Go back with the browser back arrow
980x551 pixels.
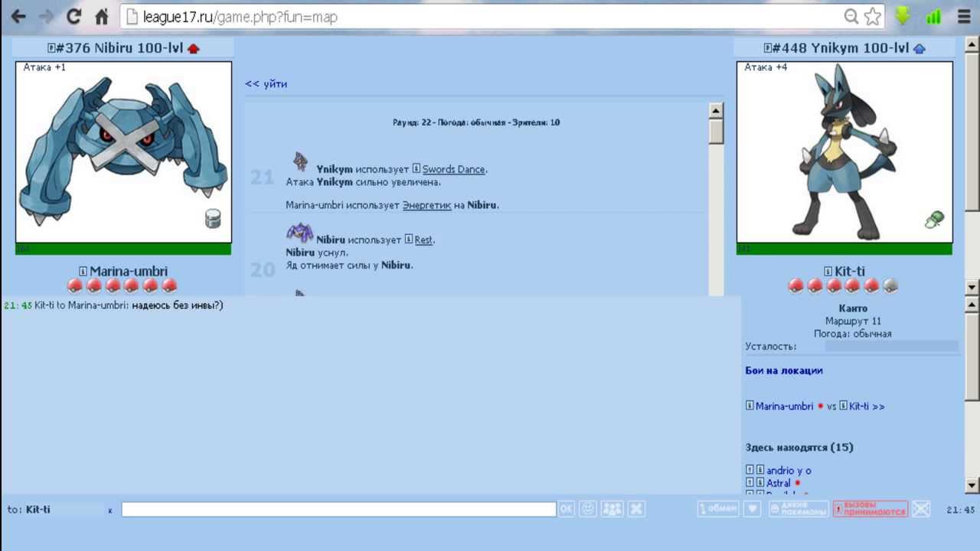(18, 16)
